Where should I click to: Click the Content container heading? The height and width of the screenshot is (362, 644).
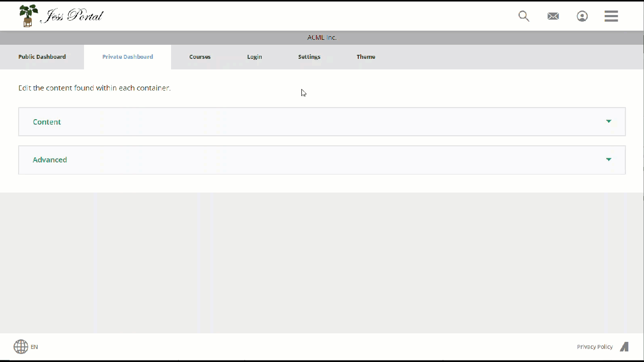(47, 122)
